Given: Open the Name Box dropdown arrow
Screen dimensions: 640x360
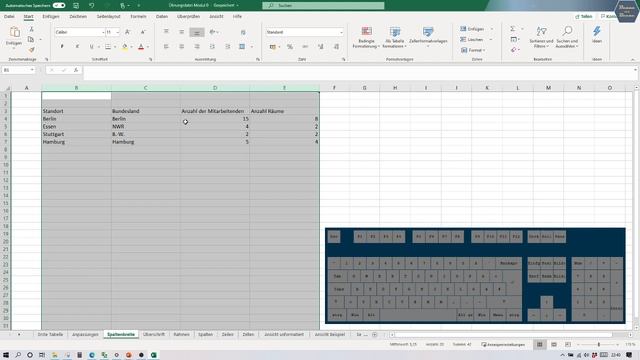Looking at the screenshot, I should tap(32, 70).
